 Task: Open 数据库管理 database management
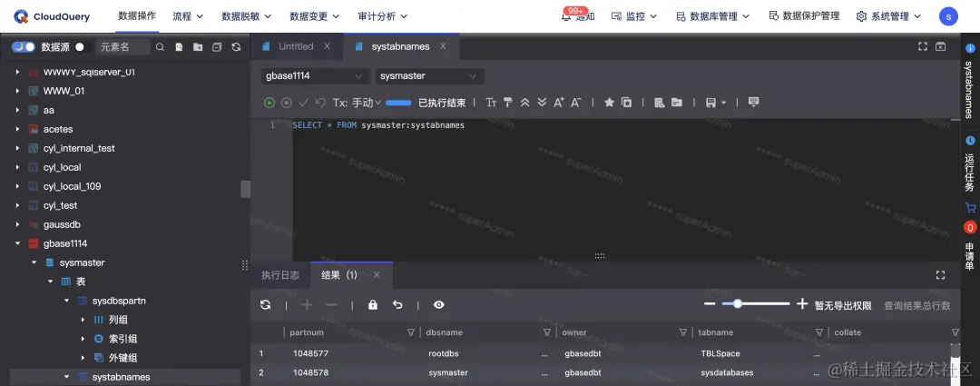[x=713, y=17]
